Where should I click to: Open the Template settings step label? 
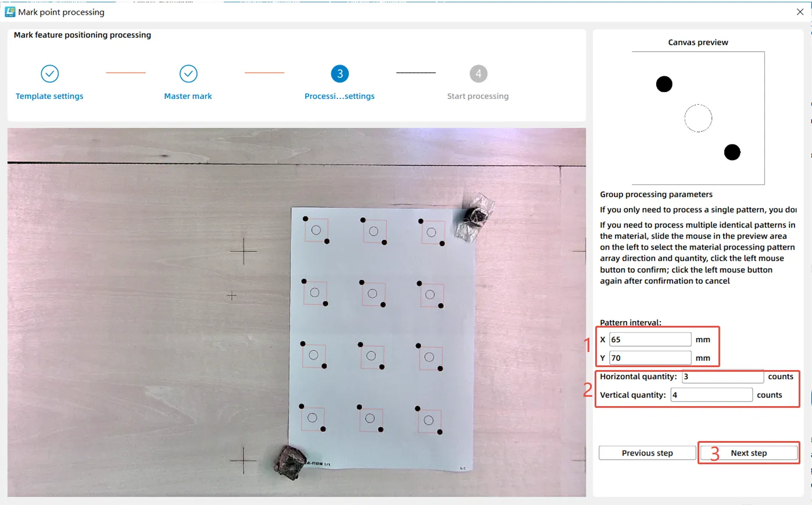[x=49, y=96]
